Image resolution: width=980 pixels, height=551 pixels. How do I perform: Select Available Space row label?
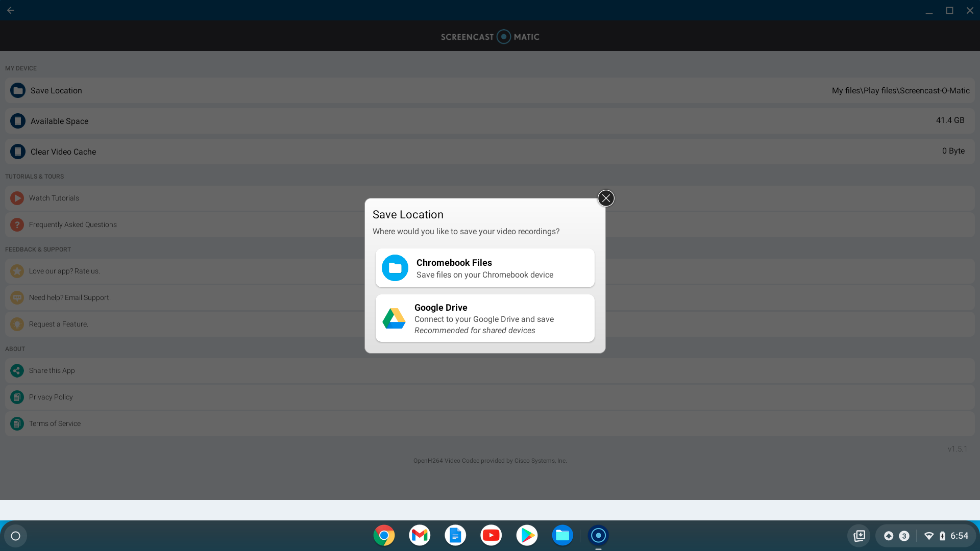59,121
